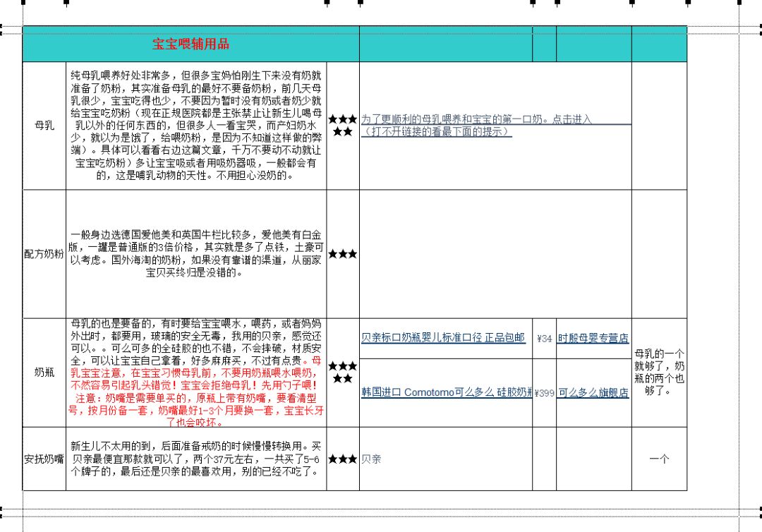Screen dimensions: 762x532
Task: Select the description cell starting 新生儿不太用的到
Action: [x=196, y=459]
